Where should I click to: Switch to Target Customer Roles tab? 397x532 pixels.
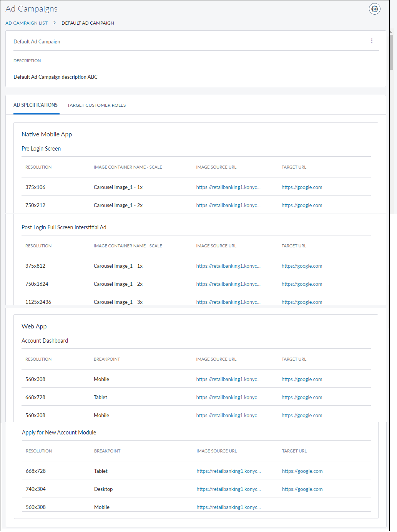96,105
